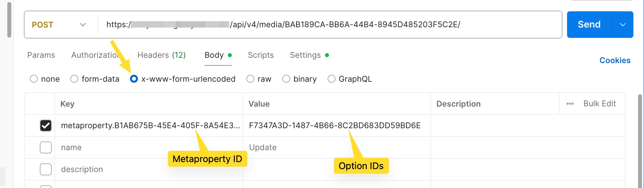Image resolution: width=644 pixels, height=188 pixels.
Task: Pick the binary body radio option
Action: 286,79
